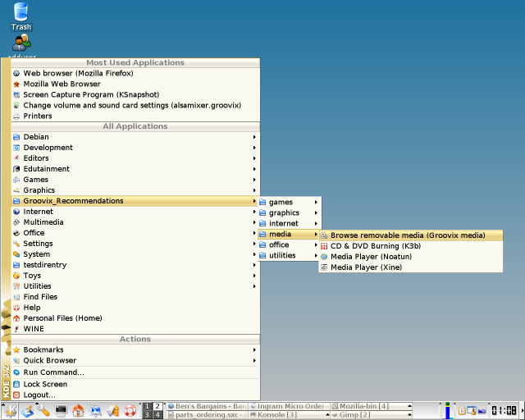Expand the Settings submenu
This screenshot has height=420, width=525.
(x=135, y=244)
